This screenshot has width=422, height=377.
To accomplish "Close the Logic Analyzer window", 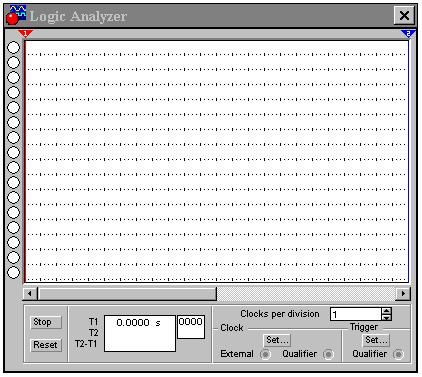I will click(404, 15).
